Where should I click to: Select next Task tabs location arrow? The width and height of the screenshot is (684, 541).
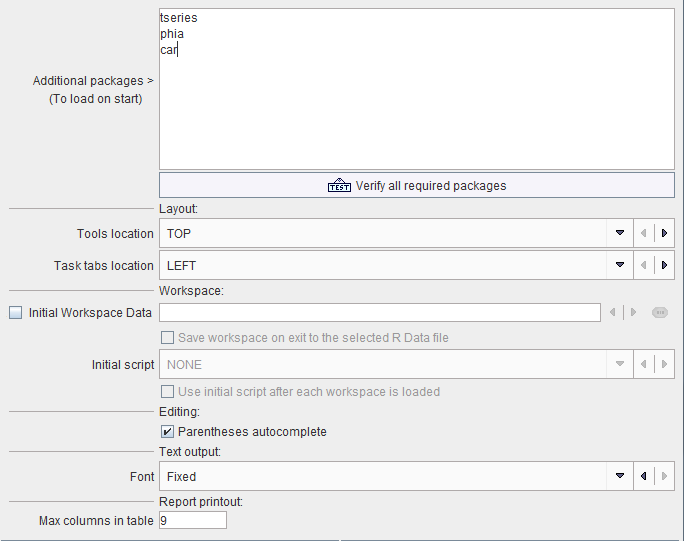click(x=664, y=265)
